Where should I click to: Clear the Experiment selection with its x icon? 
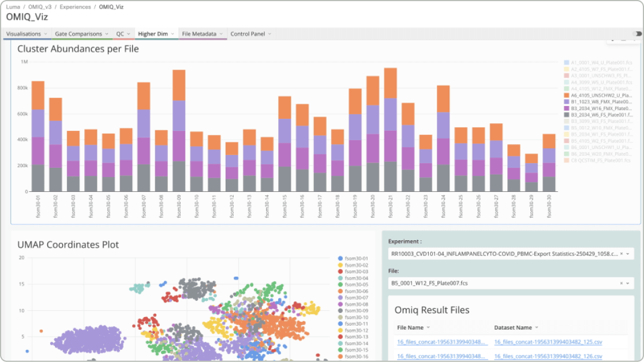click(x=621, y=254)
